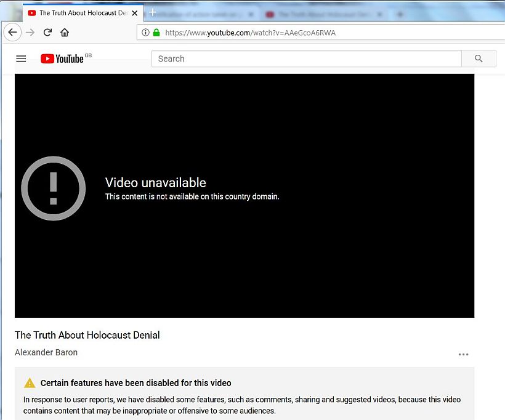Viewport: 505px width, 420px height.
Task: Click the browser forward arrow
Action: click(30, 33)
